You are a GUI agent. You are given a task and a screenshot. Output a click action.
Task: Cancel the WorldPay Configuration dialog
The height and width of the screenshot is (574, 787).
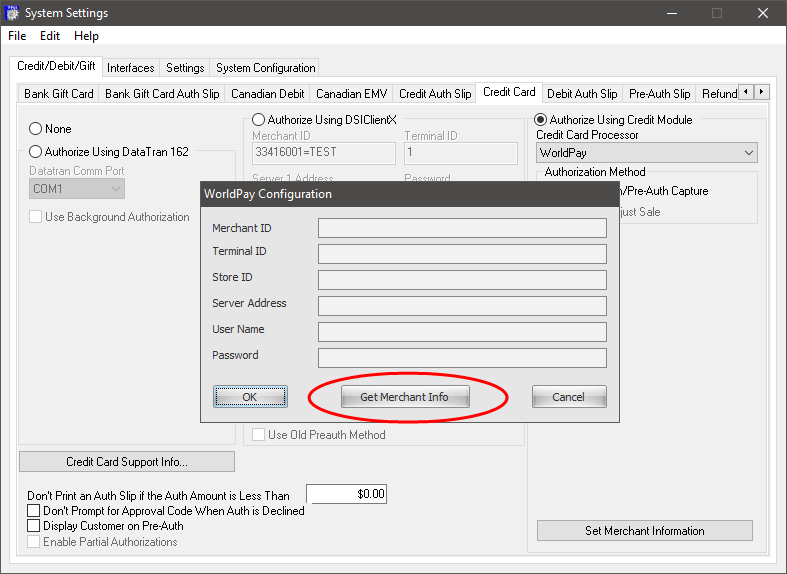(569, 397)
